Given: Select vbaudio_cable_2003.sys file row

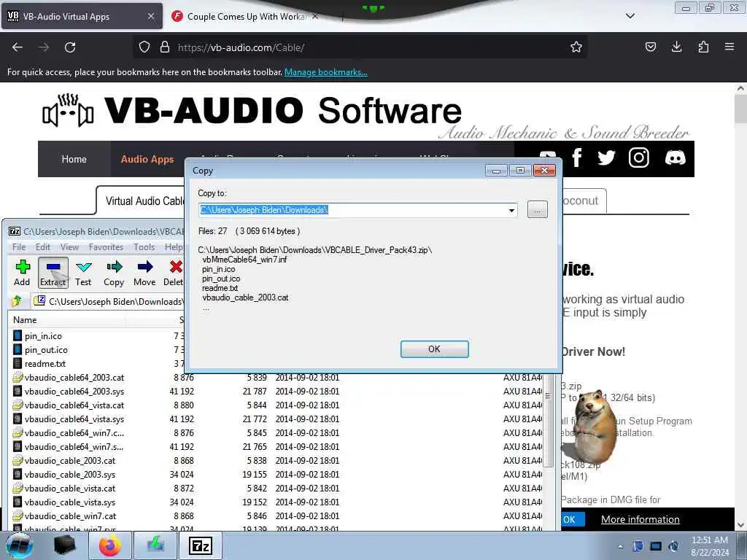Looking at the screenshot, I should coord(276,474).
